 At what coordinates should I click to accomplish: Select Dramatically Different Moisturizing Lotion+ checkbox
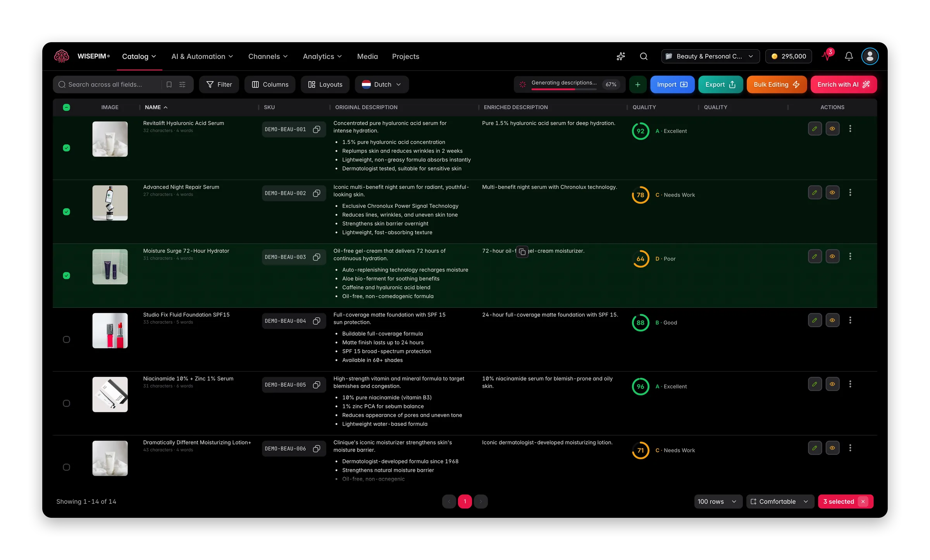[x=67, y=467]
